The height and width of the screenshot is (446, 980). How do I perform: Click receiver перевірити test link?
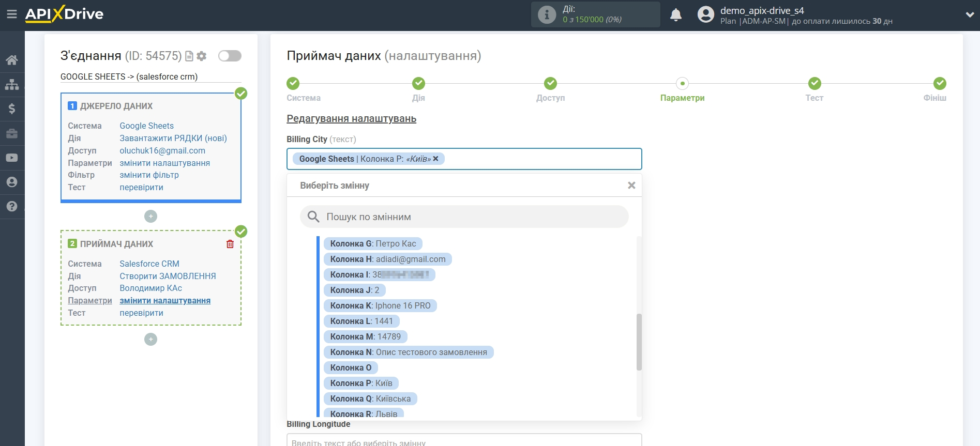pos(141,313)
